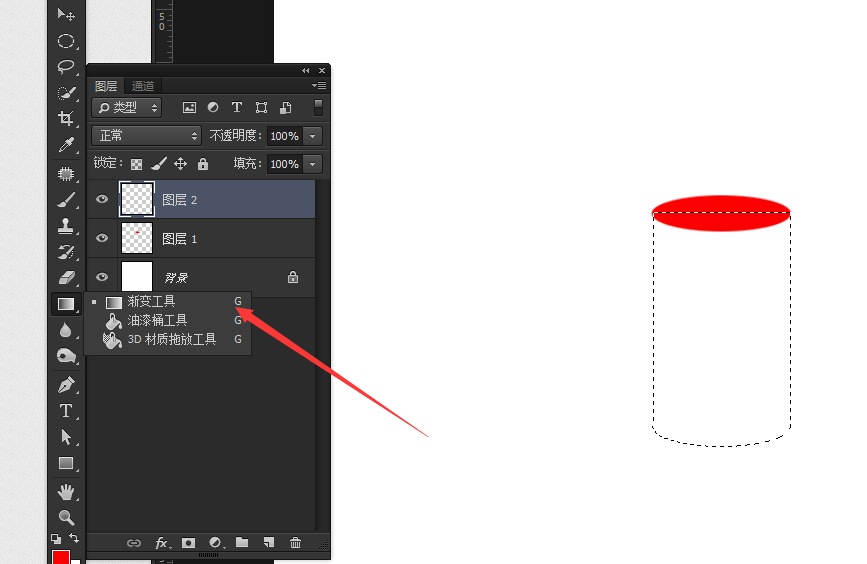This screenshot has width=867, height=564.
Task: Select the Blur tool
Action: (x=66, y=330)
